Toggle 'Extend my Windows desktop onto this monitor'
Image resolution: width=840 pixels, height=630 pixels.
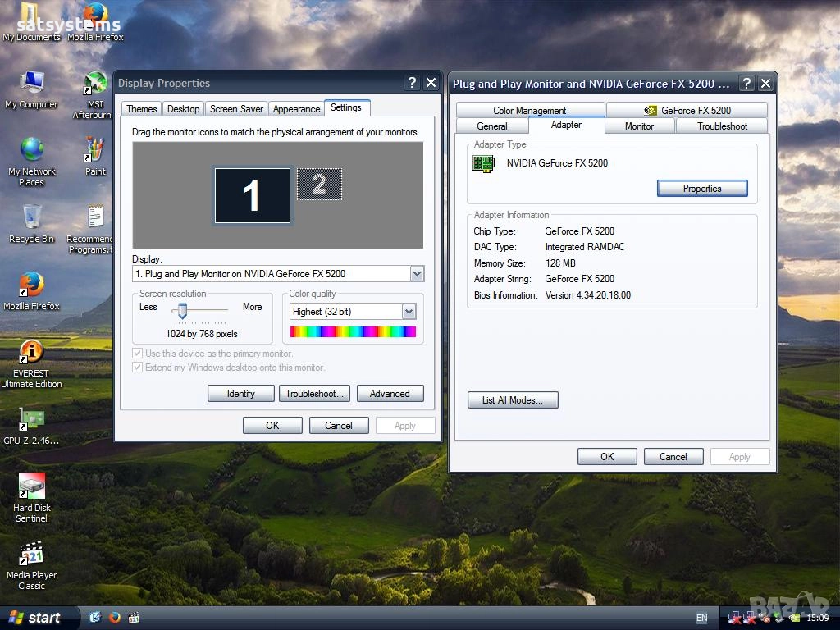pos(138,367)
